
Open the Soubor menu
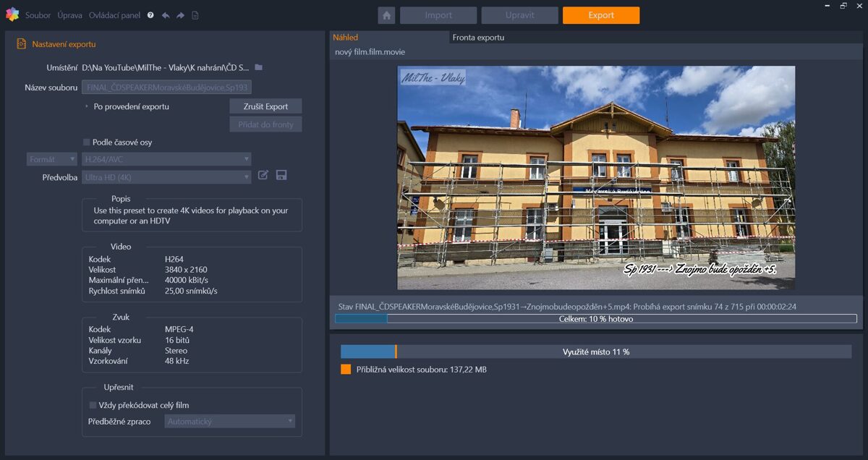[x=38, y=14]
